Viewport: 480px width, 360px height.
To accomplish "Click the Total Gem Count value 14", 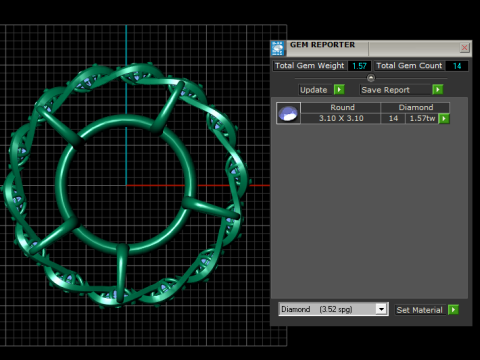I will coord(457,66).
